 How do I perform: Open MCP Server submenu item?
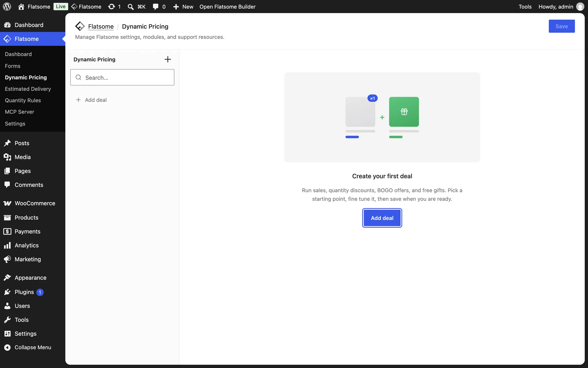(20, 112)
